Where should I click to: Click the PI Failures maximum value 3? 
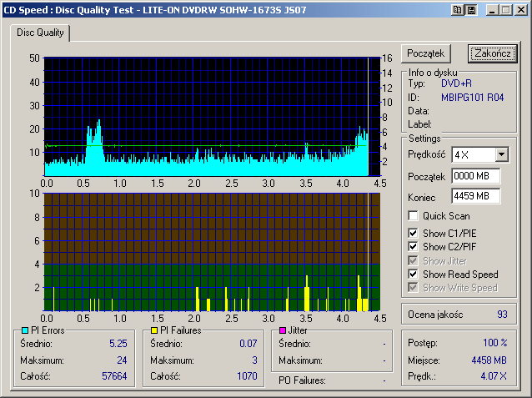(x=255, y=360)
